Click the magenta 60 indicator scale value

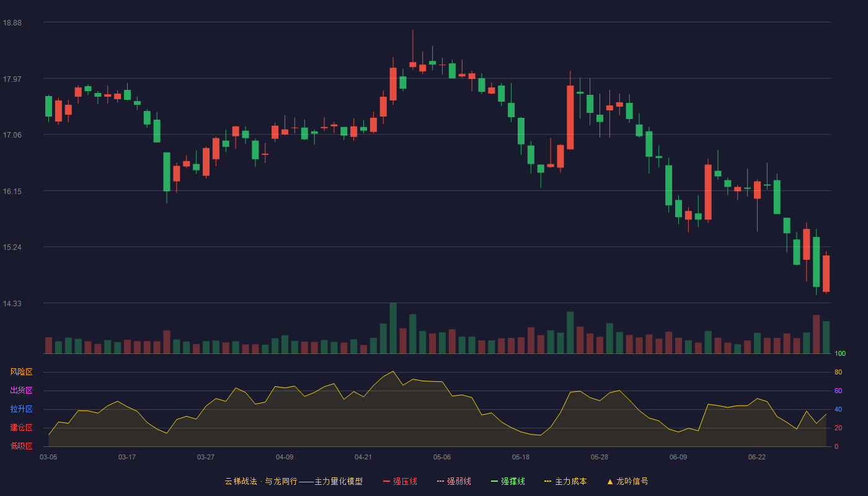838,391
